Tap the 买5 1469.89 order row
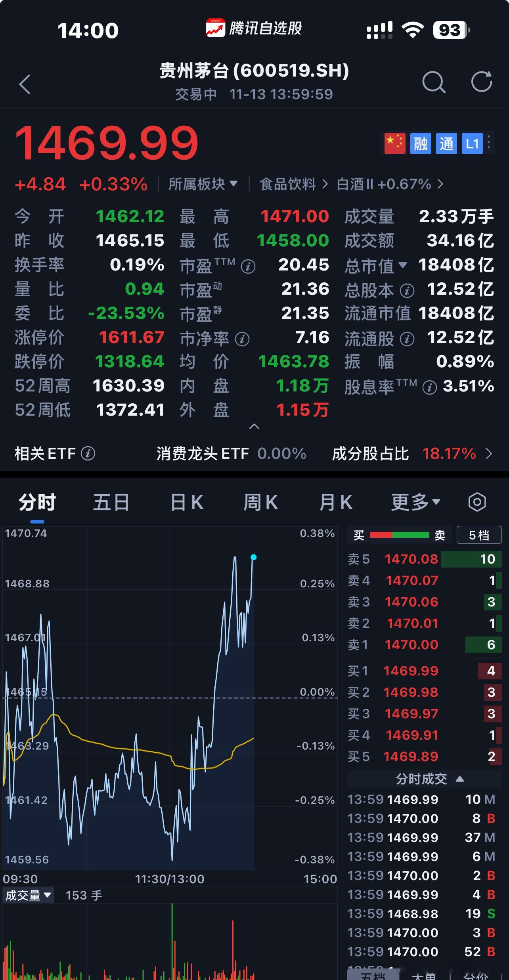The image size is (509, 980). click(x=425, y=756)
